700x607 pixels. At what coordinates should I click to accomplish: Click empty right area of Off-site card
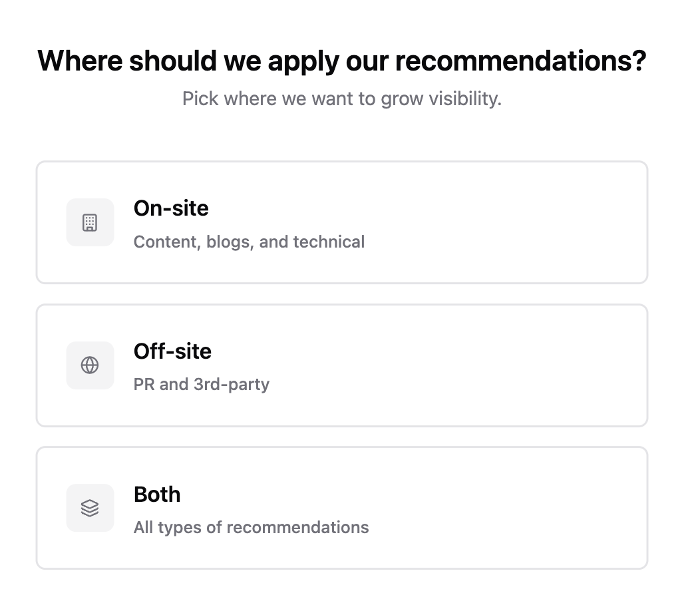[x=532, y=365]
